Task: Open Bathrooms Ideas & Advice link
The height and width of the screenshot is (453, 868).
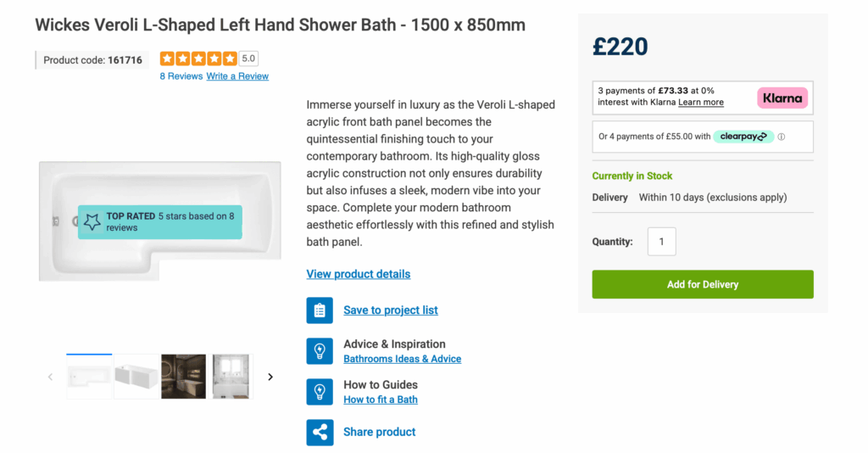Action: pos(402,359)
